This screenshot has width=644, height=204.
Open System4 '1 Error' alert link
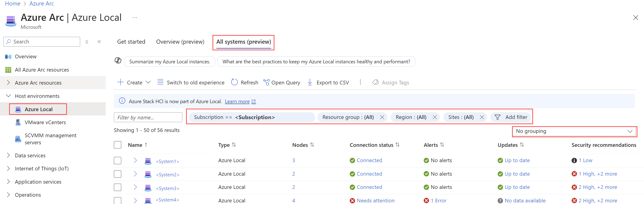pyautogui.click(x=438, y=201)
